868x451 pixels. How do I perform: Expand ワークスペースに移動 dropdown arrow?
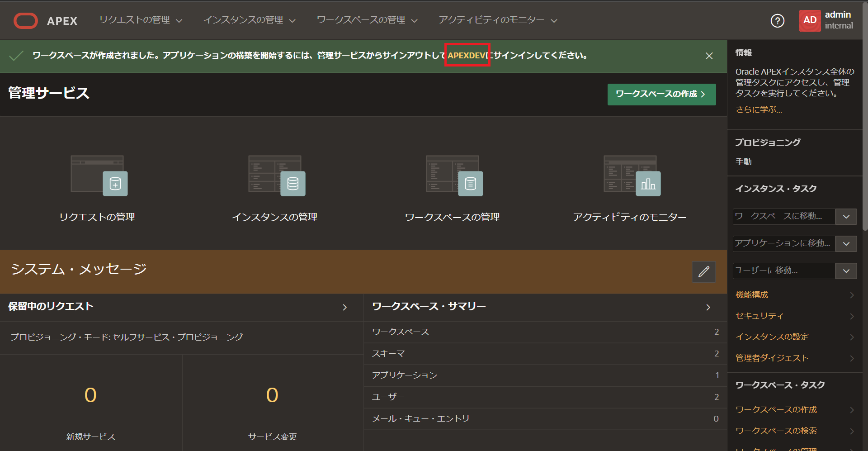(846, 217)
